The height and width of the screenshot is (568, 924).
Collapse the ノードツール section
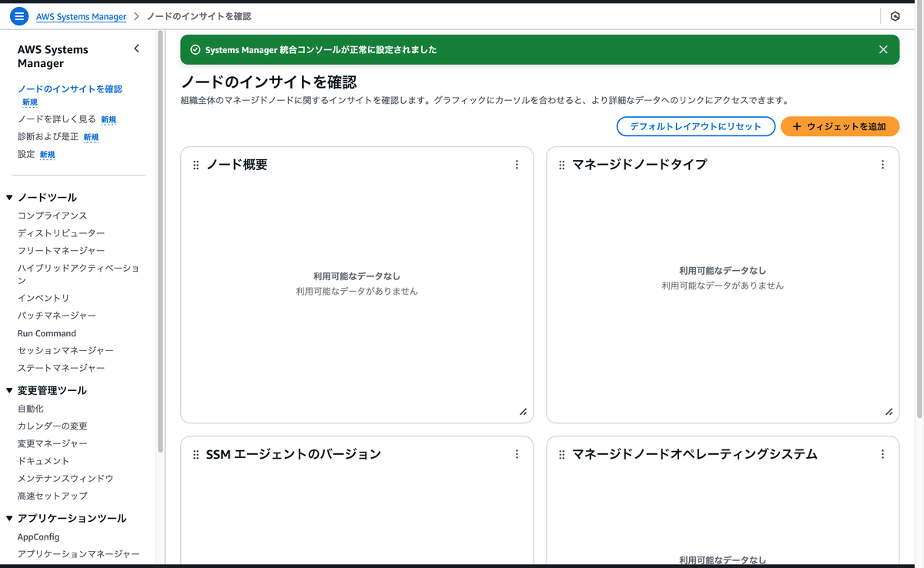point(9,198)
